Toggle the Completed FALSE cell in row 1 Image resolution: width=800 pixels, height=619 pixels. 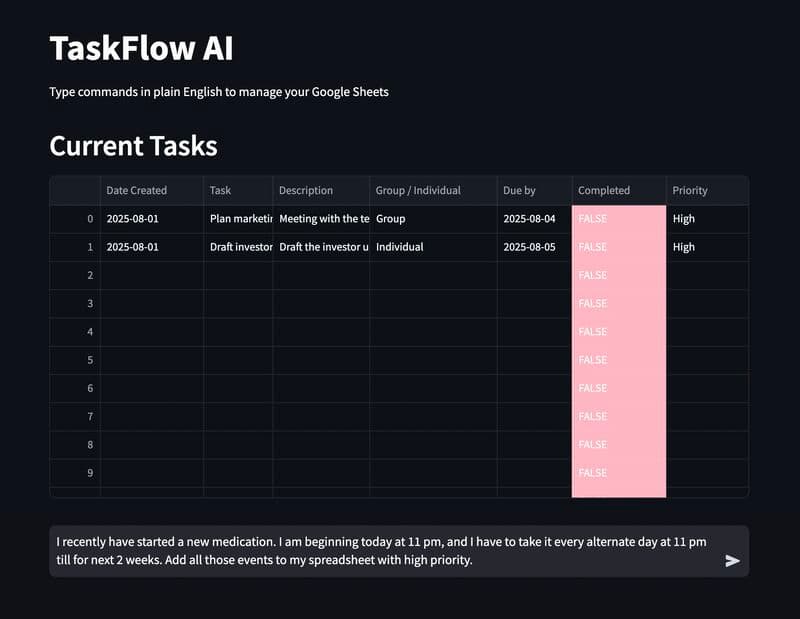click(x=618, y=247)
